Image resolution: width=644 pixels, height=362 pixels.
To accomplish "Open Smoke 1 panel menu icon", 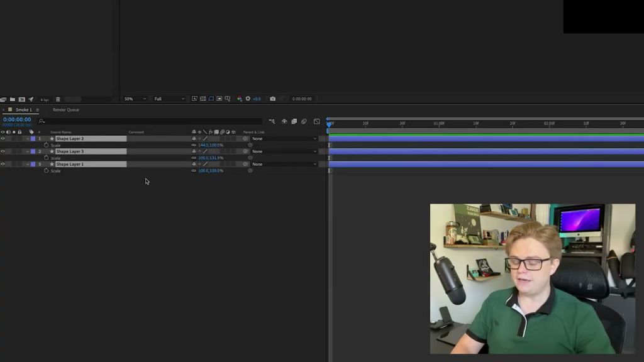I will point(37,110).
